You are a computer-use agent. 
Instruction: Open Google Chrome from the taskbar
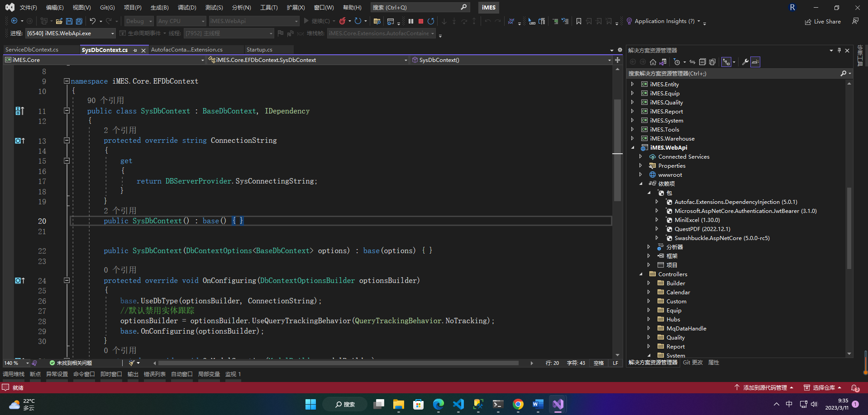coord(518,404)
